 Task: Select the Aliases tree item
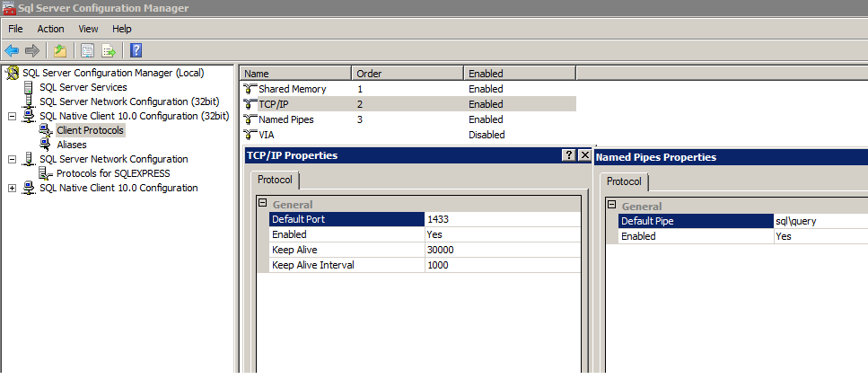coord(72,145)
